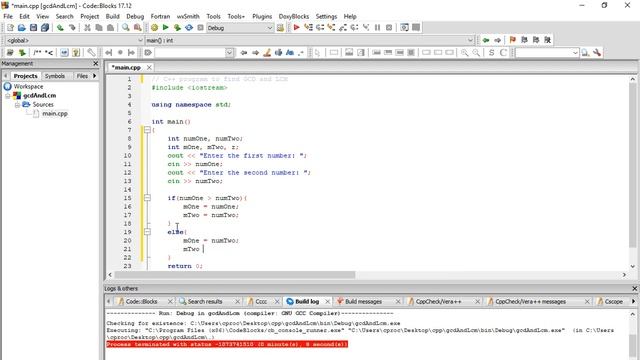Image resolution: width=640 pixels, height=360 pixels.
Task: Open the Build menu
Action: 112,16
